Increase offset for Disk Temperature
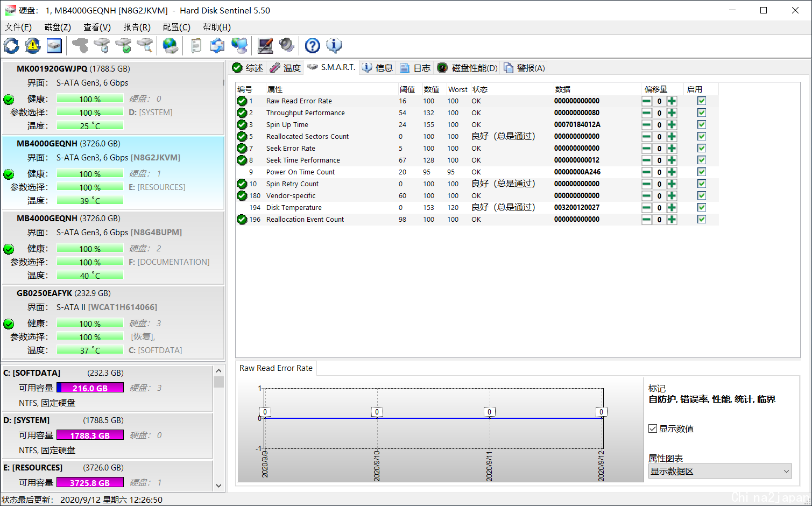812x506 pixels. (672, 208)
